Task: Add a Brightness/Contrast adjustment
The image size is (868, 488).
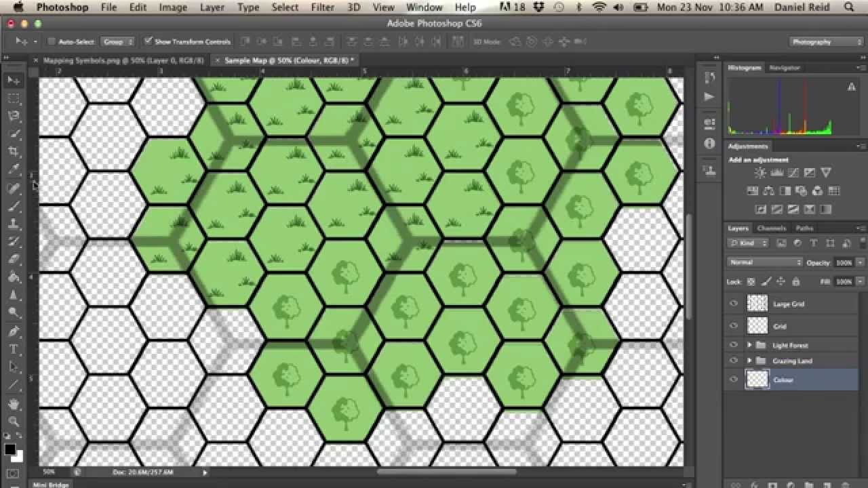Action: (760, 174)
